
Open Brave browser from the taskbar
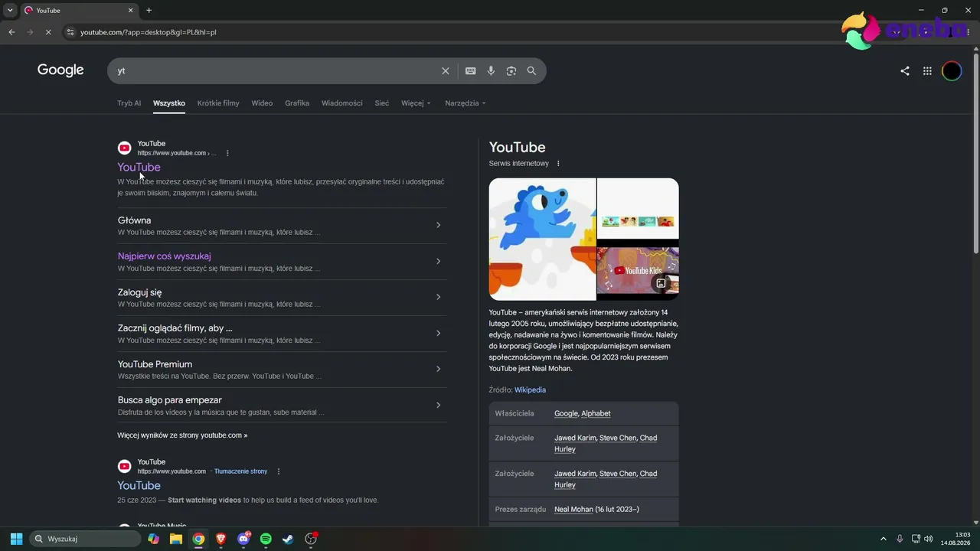[221, 539]
